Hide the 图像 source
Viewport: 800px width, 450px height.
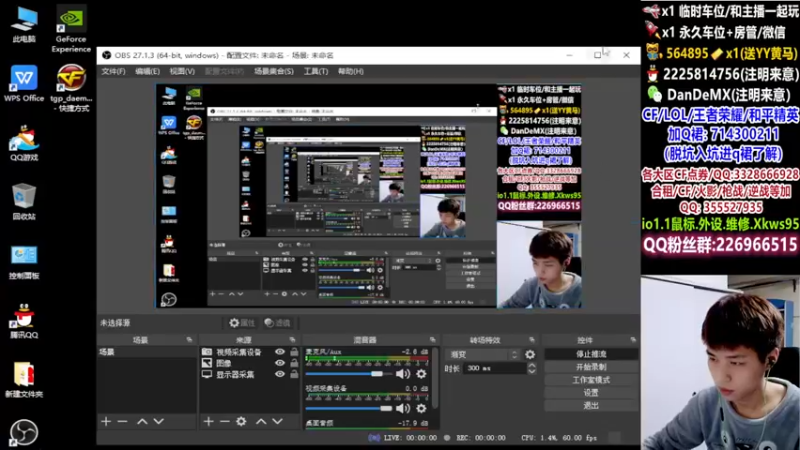[x=280, y=363]
